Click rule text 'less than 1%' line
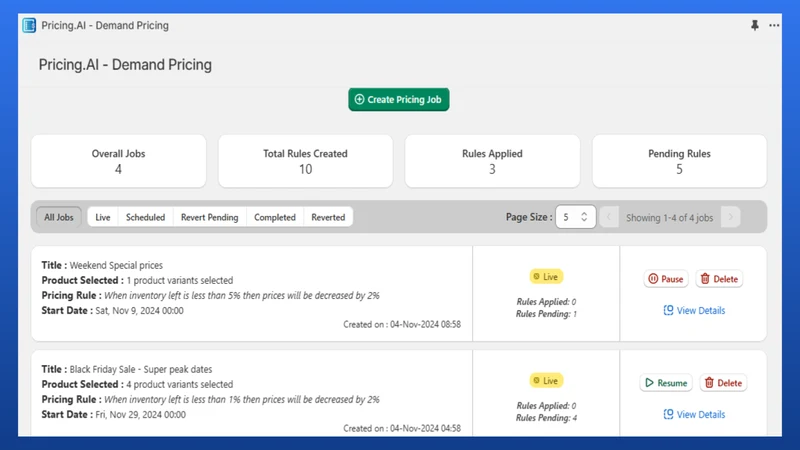This screenshot has width=800, height=450. [x=242, y=399]
